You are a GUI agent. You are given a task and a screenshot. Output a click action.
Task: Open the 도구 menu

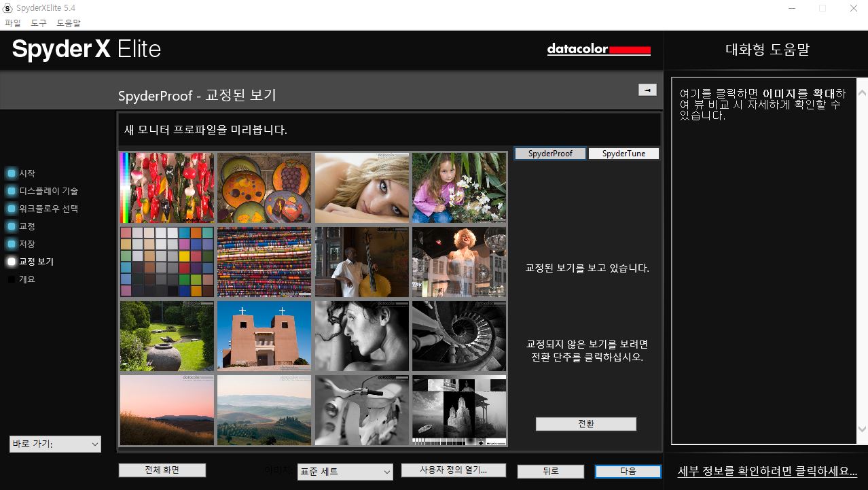pyautogui.click(x=39, y=23)
